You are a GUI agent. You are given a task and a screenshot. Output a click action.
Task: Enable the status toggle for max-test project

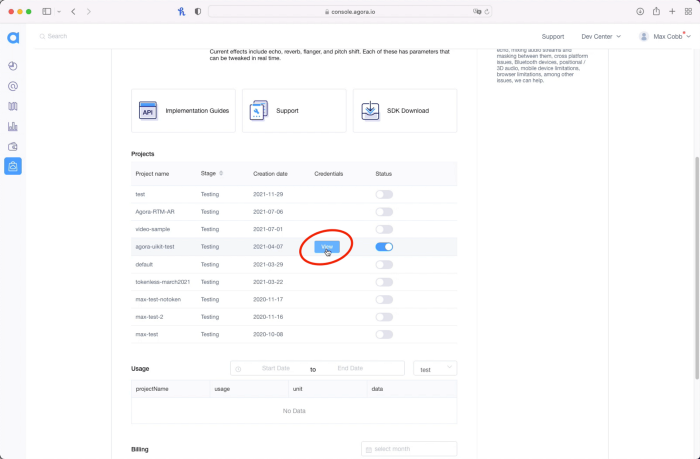(384, 334)
